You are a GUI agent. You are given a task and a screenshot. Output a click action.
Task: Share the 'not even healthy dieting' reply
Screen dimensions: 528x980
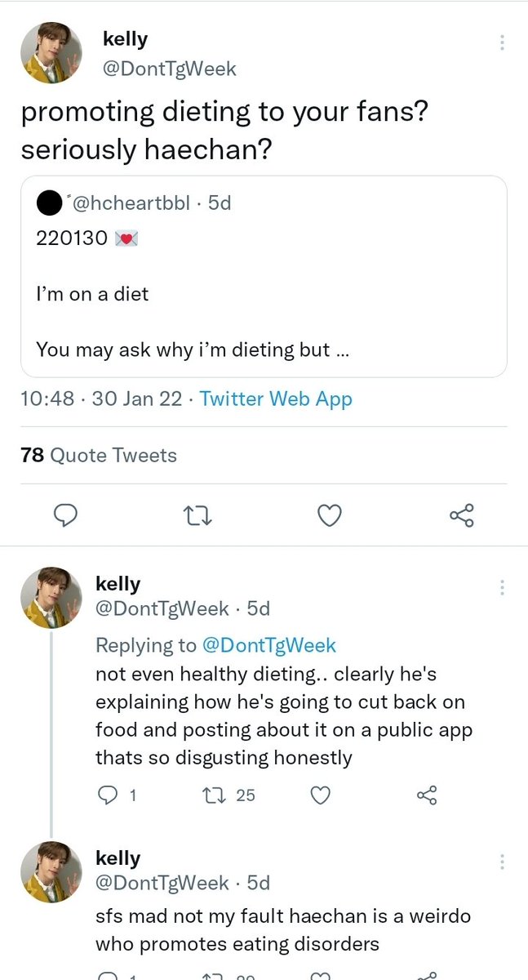click(428, 795)
